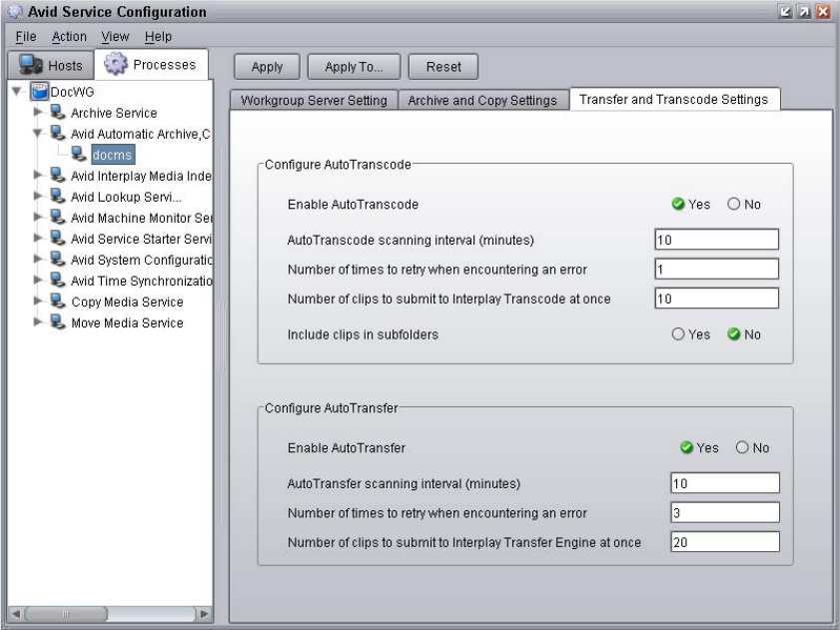Open the View menu
Image resolution: width=840 pixels, height=630 pixels.
pyautogui.click(x=115, y=36)
